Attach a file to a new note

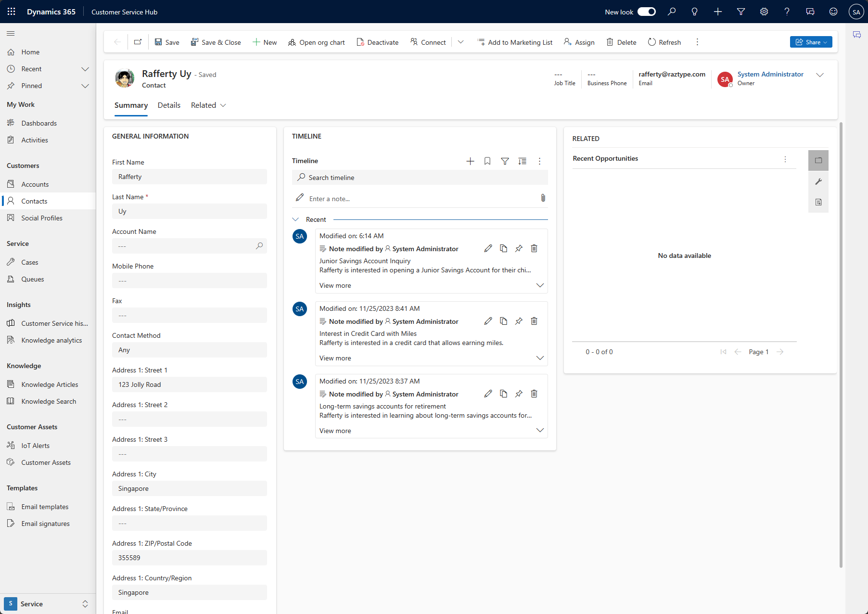pos(543,198)
